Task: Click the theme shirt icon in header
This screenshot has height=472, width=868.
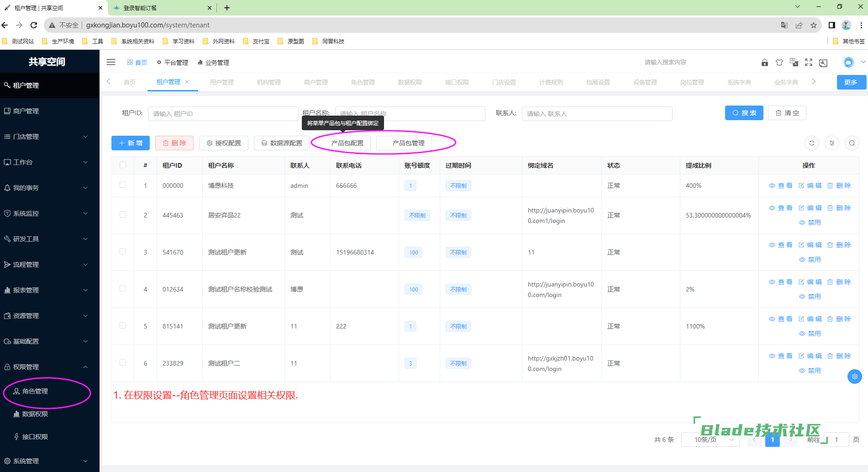Action: pos(779,63)
